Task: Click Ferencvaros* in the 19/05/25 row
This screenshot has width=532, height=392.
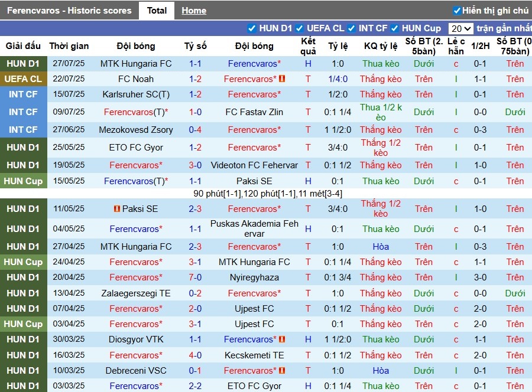Action: tap(136, 165)
